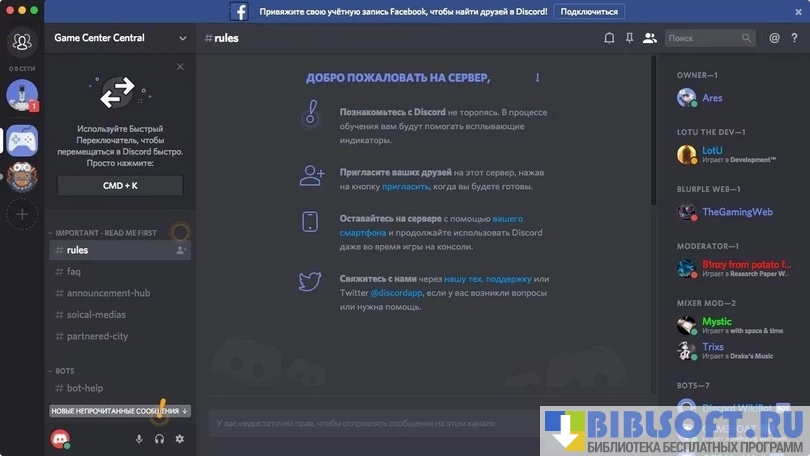Image resolution: width=810 pixels, height=456 pixels.
Task: Toggle headphones deafen
Action: click(159, 439)
